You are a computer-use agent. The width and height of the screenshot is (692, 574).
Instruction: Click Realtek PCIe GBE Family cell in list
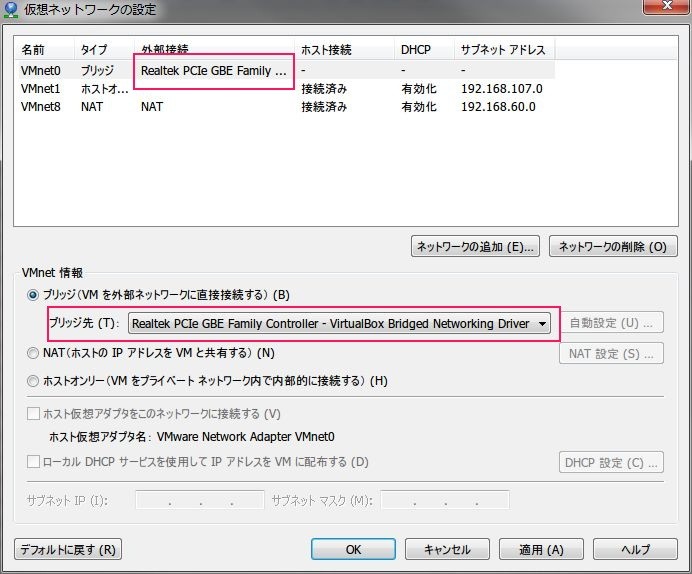coord(214,71)
